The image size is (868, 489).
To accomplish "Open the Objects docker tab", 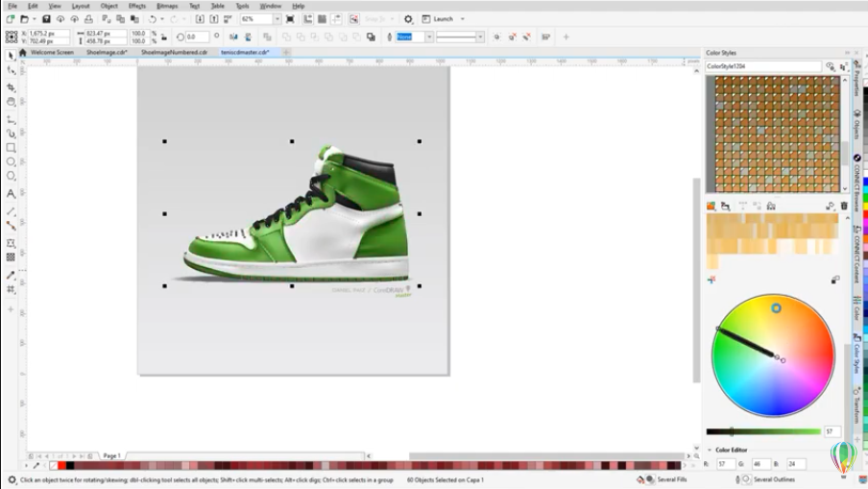I will pos(856,124).
